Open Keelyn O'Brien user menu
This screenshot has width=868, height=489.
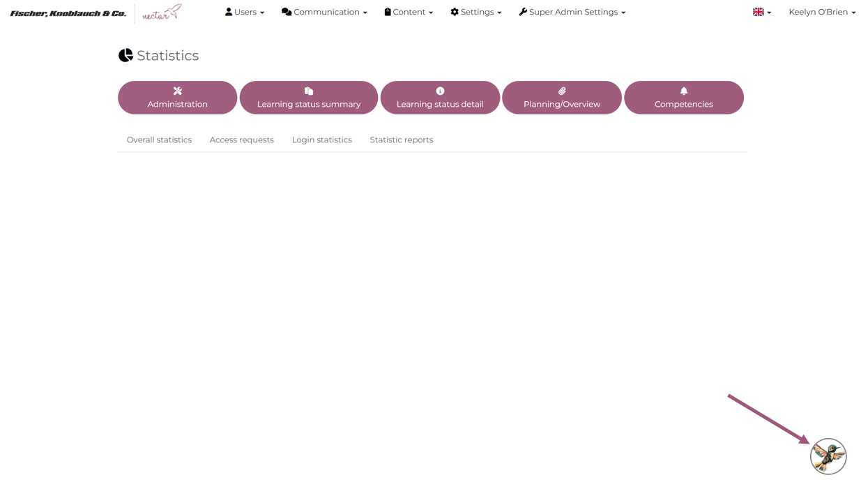822,12
